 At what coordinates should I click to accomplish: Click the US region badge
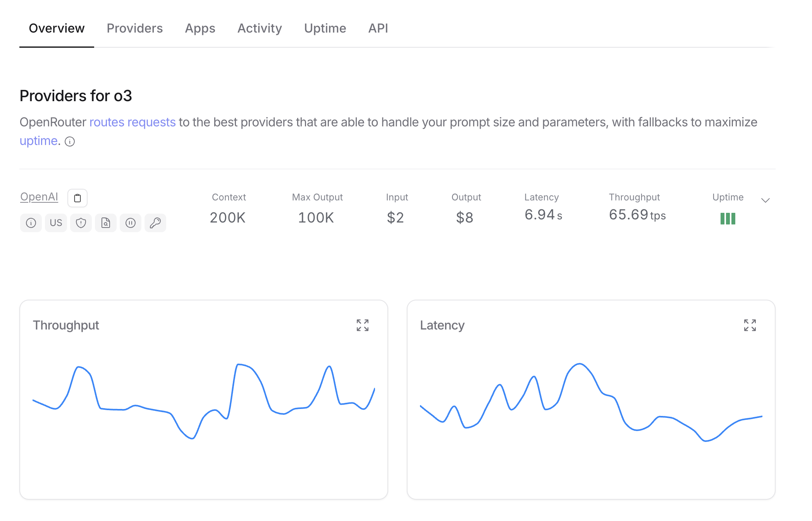[56, 223]
